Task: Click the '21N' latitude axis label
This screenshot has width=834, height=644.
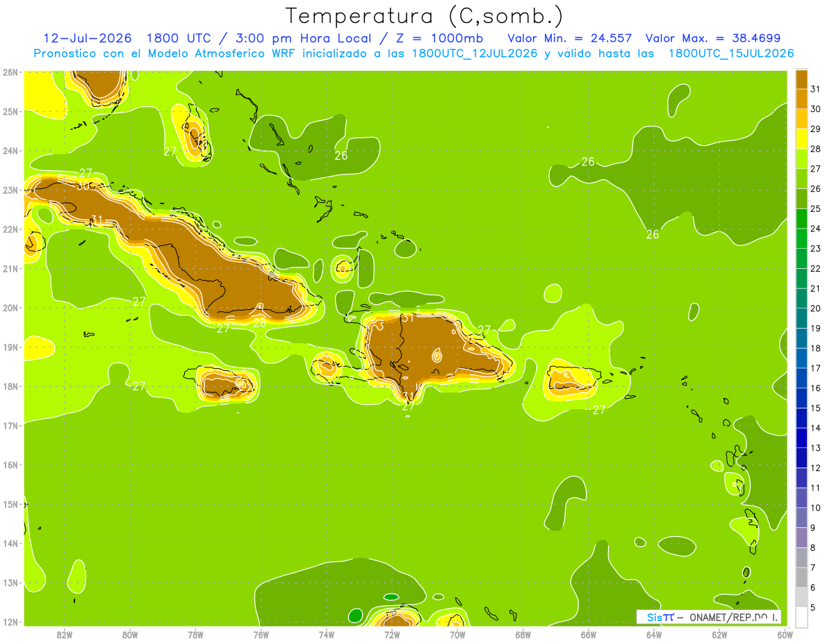Action: [10, 268]
